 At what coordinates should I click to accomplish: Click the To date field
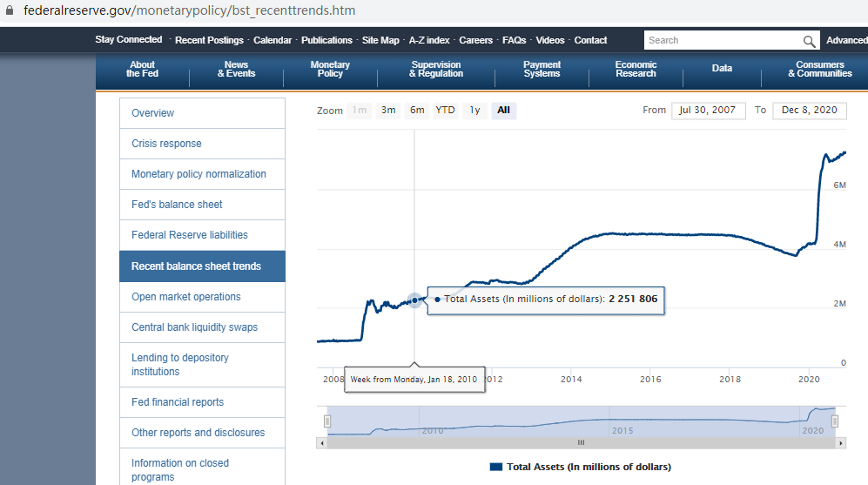(x=810, y=111)
